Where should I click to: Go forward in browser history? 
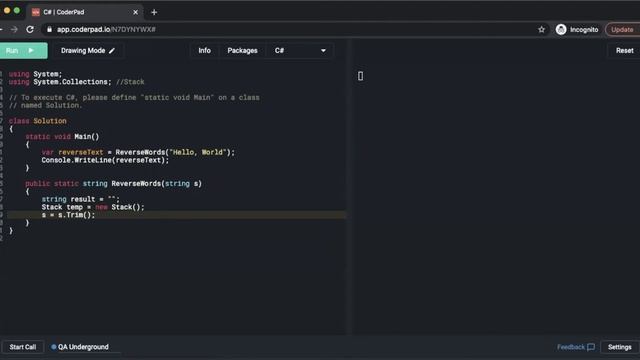point(14,29)
